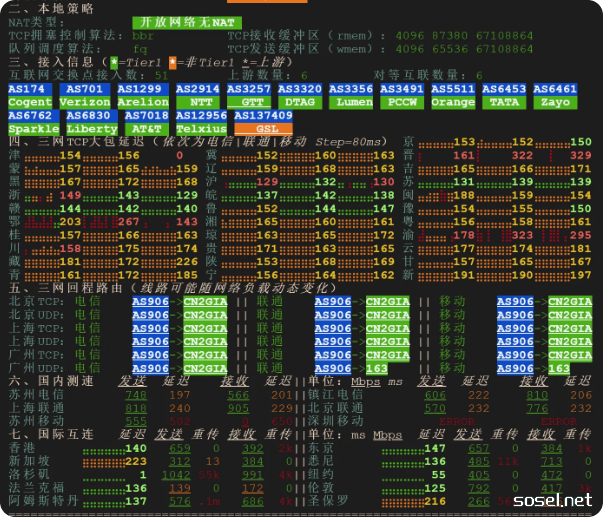Screen dimensions: 603x517
Task: Click the 发送 header in 国内测速 section
Action: [133, 381]
